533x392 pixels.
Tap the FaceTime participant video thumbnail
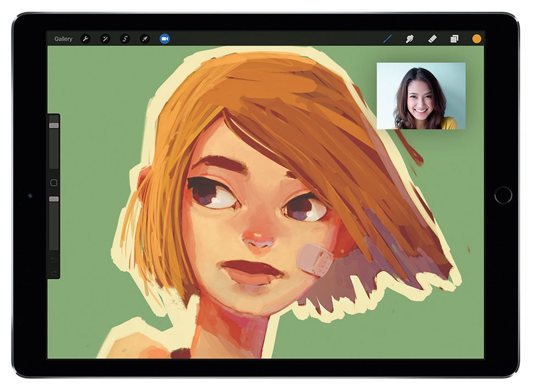pyautogui.click(x=421, y=97)
